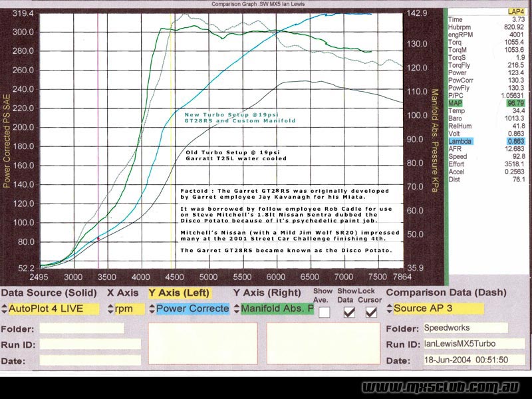The image size is (532, 399).
Task: Untick the Show Data checkbox
Action: pyautogui.click(x=349, y=312)
